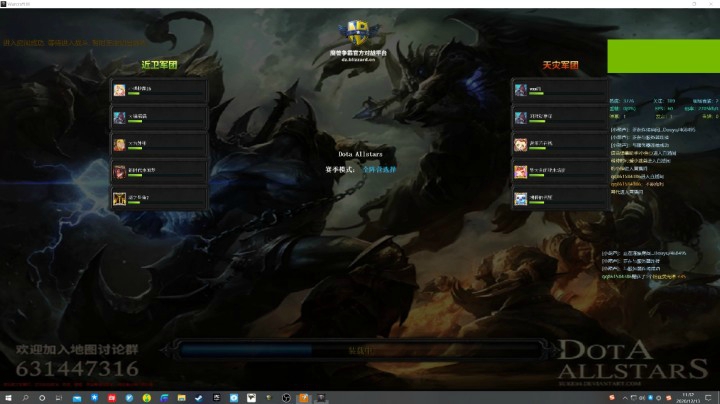Screen dimensions: 720x404
Task: Open the Windows Start menu
Action: pos(8,398)
